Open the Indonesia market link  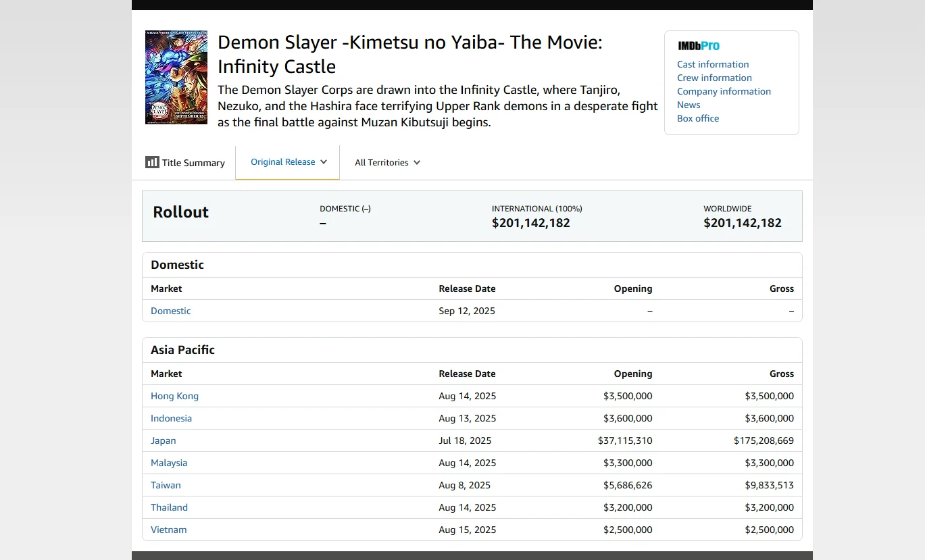click(171, 418)
